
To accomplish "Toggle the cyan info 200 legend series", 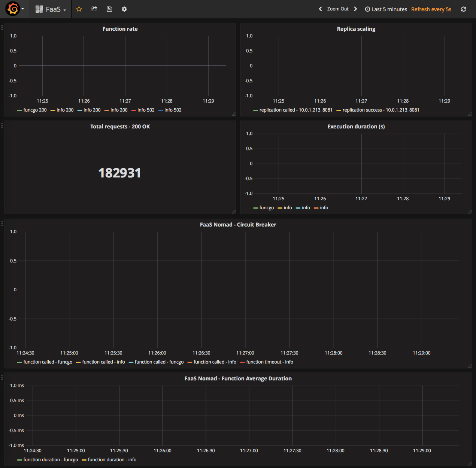I will (x=92, y=110).
